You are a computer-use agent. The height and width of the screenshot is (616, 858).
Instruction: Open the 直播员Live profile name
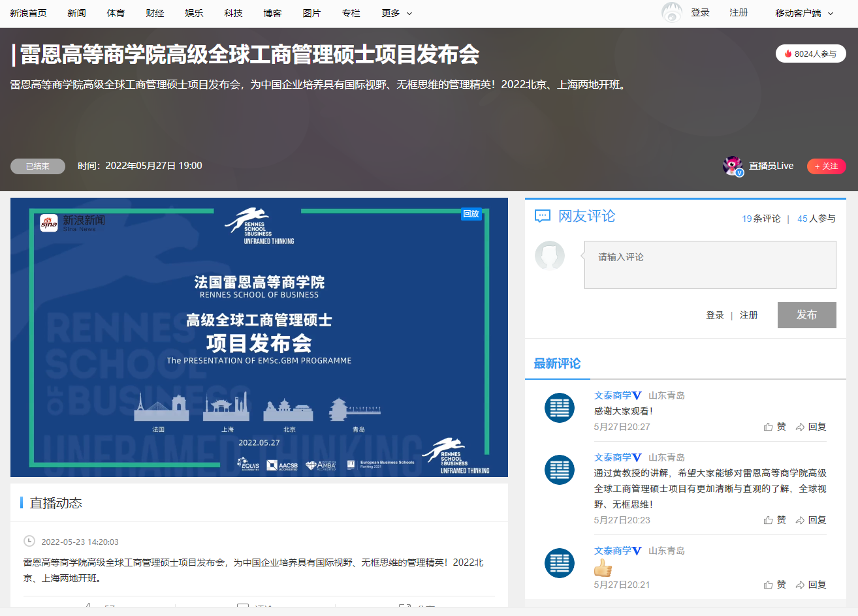point(771,166)
